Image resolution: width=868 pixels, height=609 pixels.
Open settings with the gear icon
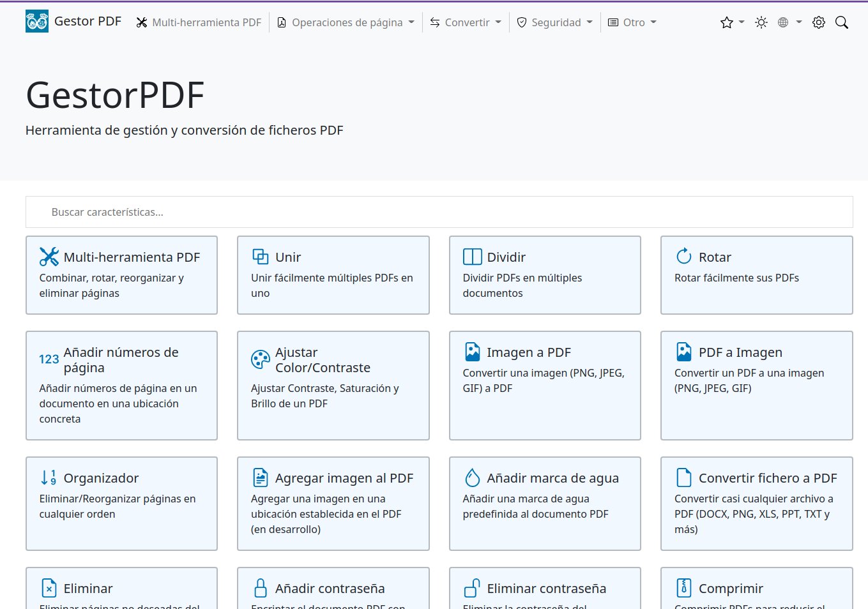[819, 22]
